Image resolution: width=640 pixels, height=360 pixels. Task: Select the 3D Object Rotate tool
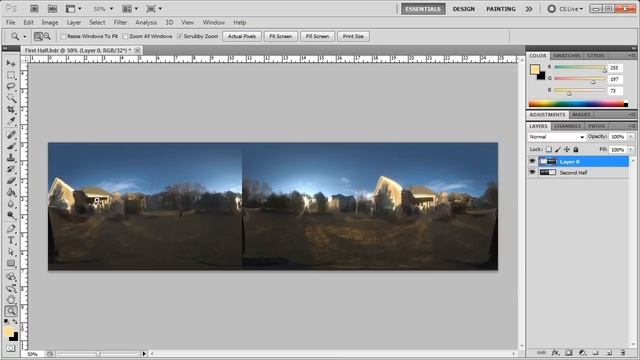coord(11,277)
